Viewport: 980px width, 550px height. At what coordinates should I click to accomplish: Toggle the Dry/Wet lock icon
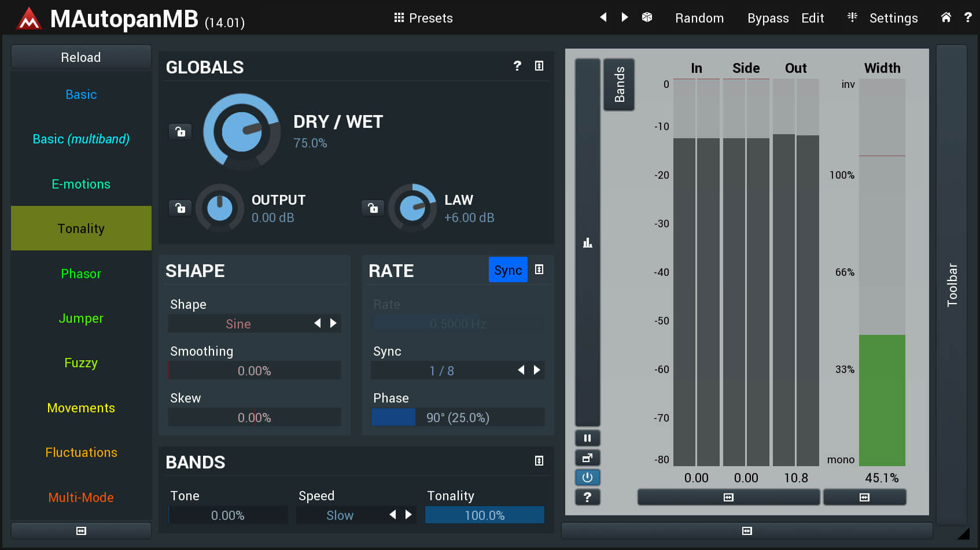point(180,131)
